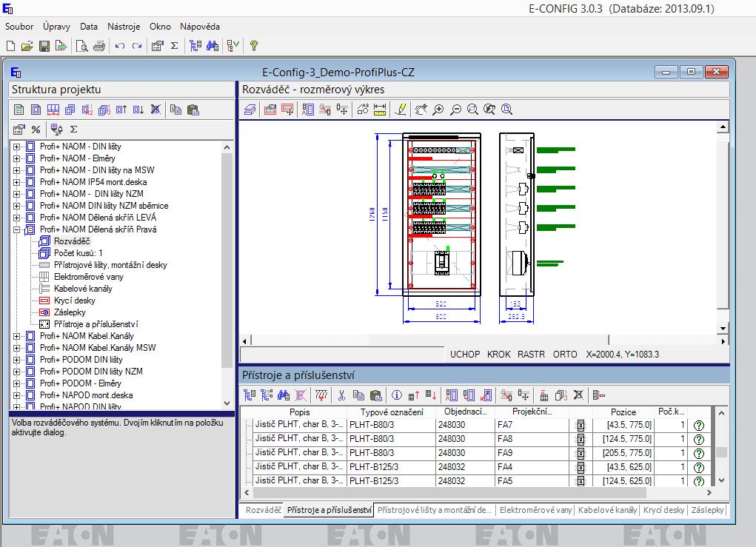Cut with scissors icon in devices toolbar

(x=341, y=395)
